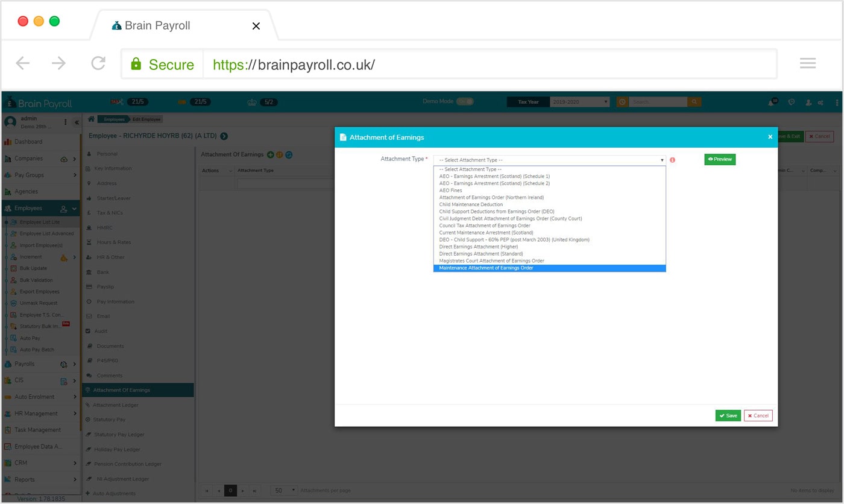The height and width of the screenshot is (504, 844).
Task: Collapse the left sidebar with double chevron
Action: [77, 122]
